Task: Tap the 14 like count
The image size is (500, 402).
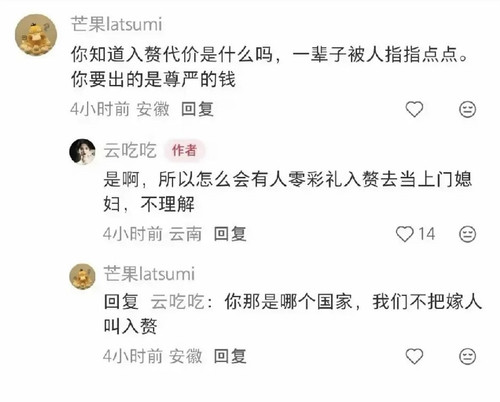Action: tap(427, 234)
